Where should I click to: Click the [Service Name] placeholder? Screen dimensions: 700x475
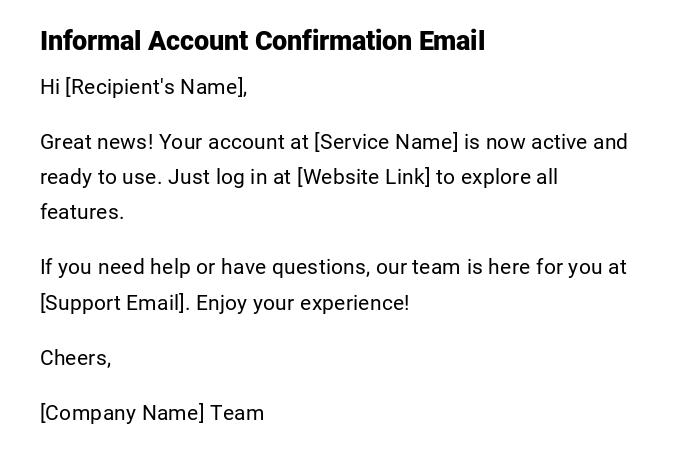pos(386,142)
